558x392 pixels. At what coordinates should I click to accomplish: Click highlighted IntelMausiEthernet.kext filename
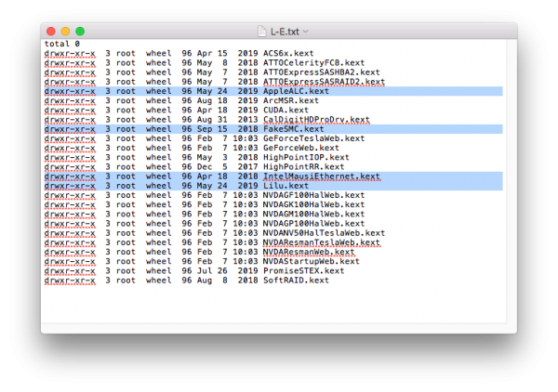point(322,176)
